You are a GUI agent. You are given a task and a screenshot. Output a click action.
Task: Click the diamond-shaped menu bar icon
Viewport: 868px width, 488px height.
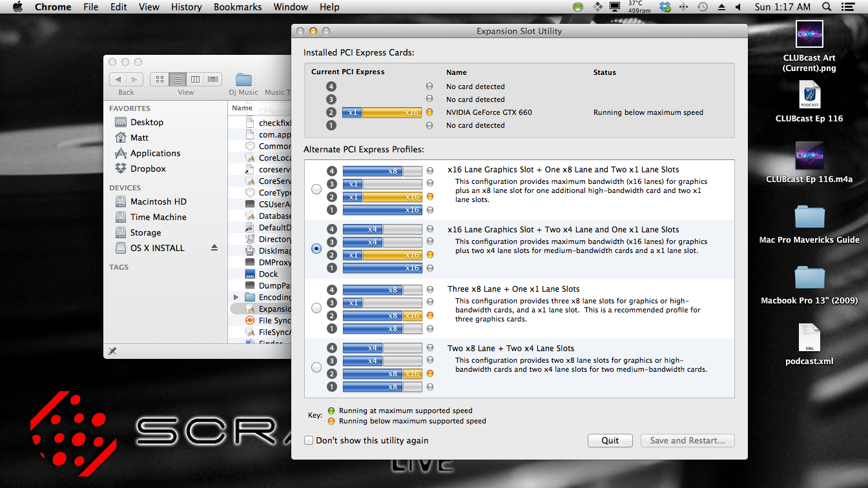tap(597, 7)
